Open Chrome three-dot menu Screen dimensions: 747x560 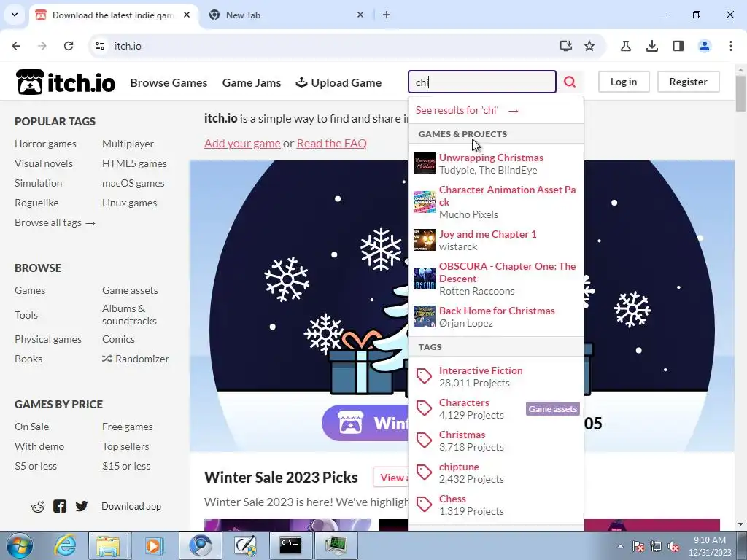click(730, 46)
